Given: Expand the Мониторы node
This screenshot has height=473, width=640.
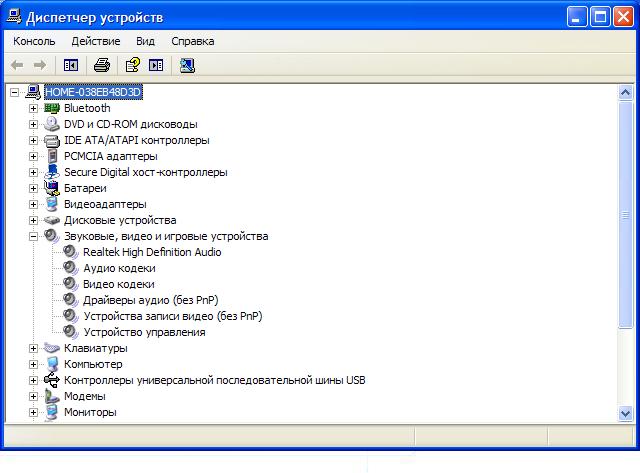Looking at the screenshot, I should coord(33,412).
